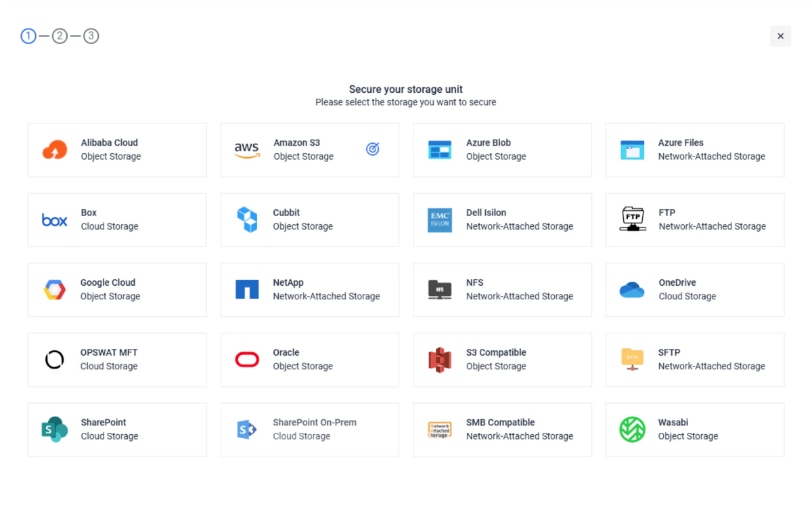
Task: Pick the S3 Compatible label
Action: pos(496,352)
